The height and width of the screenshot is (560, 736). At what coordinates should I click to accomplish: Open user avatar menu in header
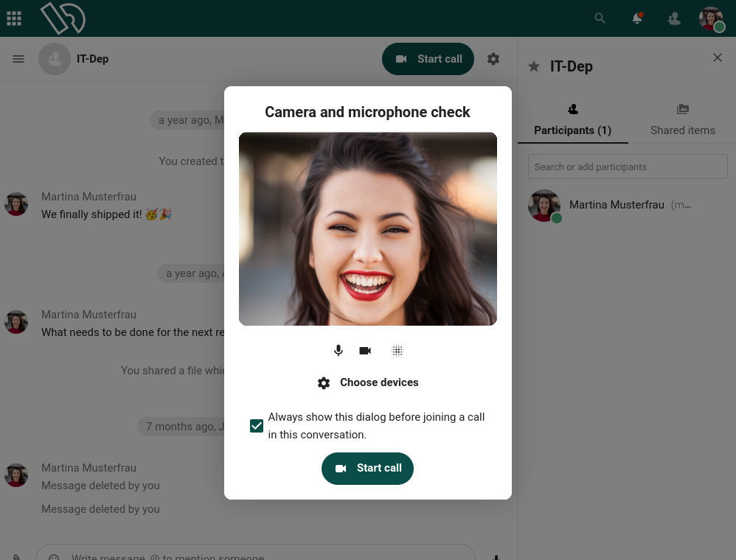[711, 18]
